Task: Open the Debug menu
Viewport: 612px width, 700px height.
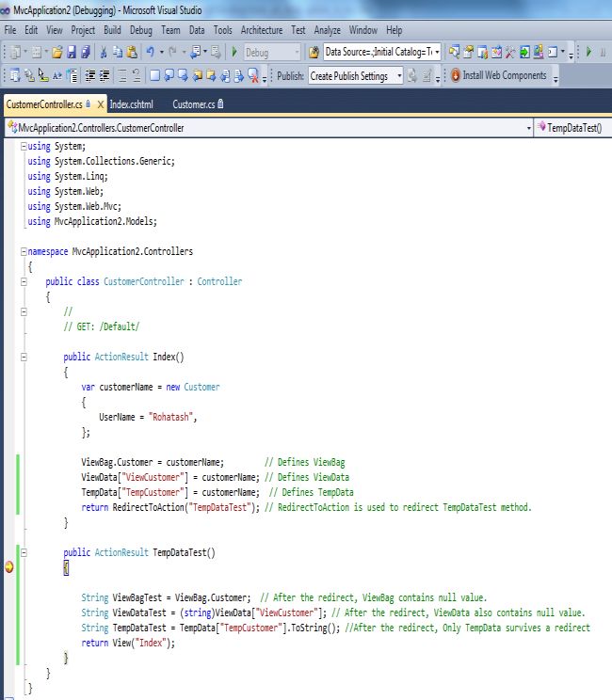Action: pyautogui.click(x=140, y=30)
